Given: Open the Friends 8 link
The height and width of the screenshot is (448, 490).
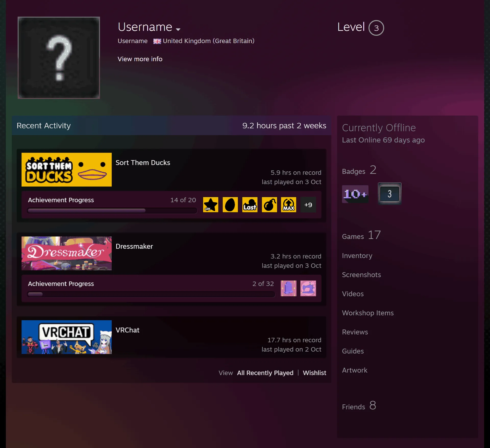Looking at the screenshot, I should pos(359,405).
